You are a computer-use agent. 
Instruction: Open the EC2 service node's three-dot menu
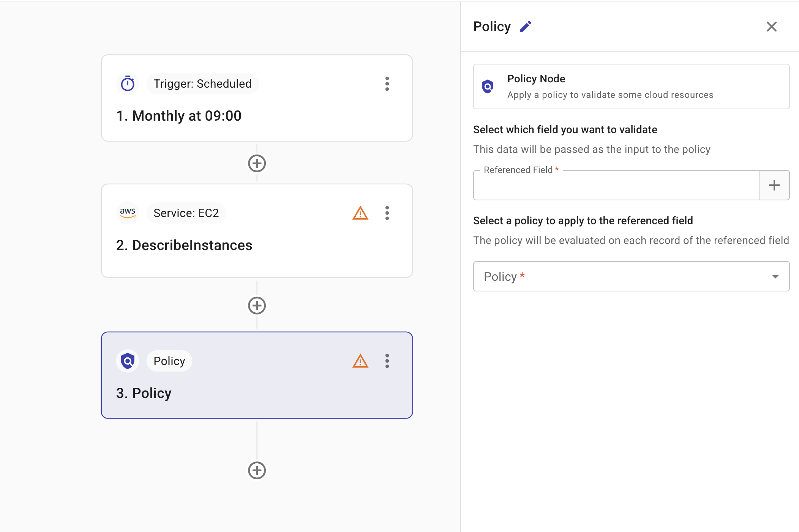click(x=387, y=213)
